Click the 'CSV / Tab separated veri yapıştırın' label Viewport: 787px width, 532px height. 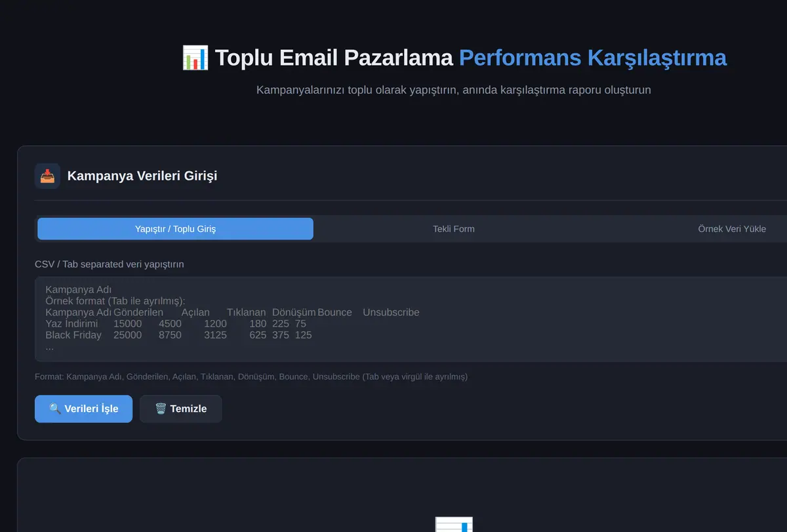pos(110,264)
